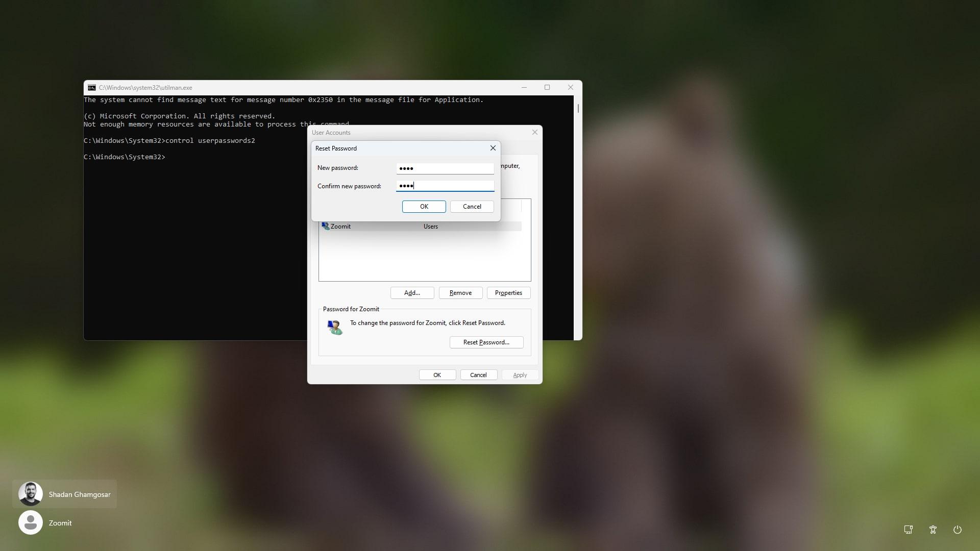The width and height of the screenshot is (980, 551).
Task: Open the accessibility icon on lock screen
Action: coord(933,530)
